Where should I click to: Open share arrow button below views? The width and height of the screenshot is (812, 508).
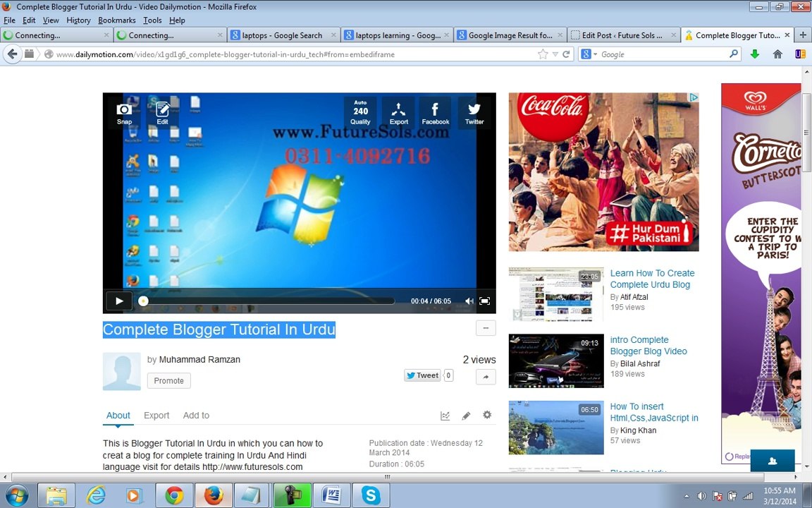click(486, 377)
